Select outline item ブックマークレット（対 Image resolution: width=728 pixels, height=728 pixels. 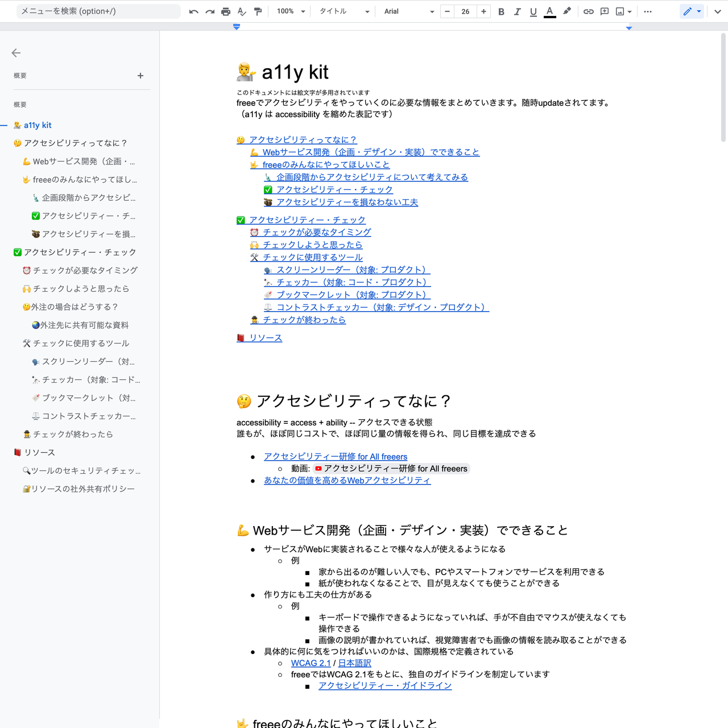point(84,398)
